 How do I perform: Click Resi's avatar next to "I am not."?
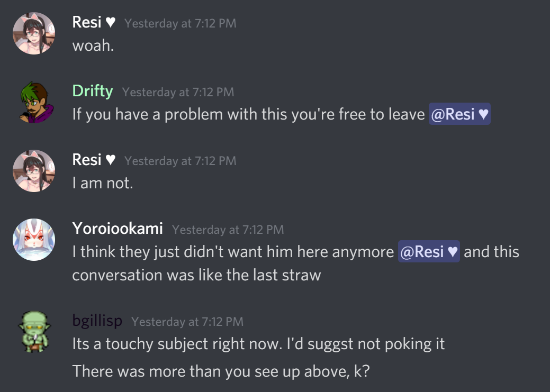[34, 171]
